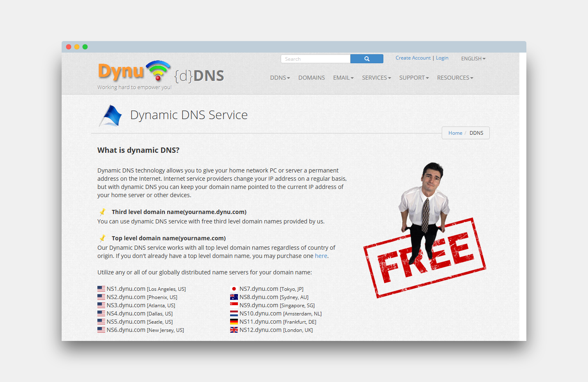Click the Dynu logo
588x382 pixels.
pos(134,71)
